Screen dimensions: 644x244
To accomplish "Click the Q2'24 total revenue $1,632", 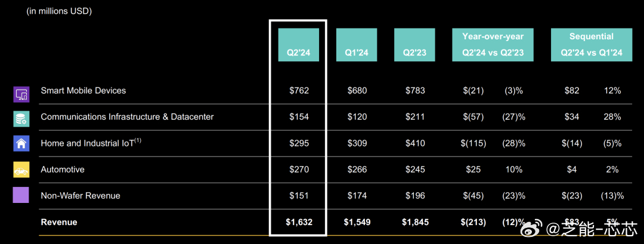I will [x=299, y=222].
